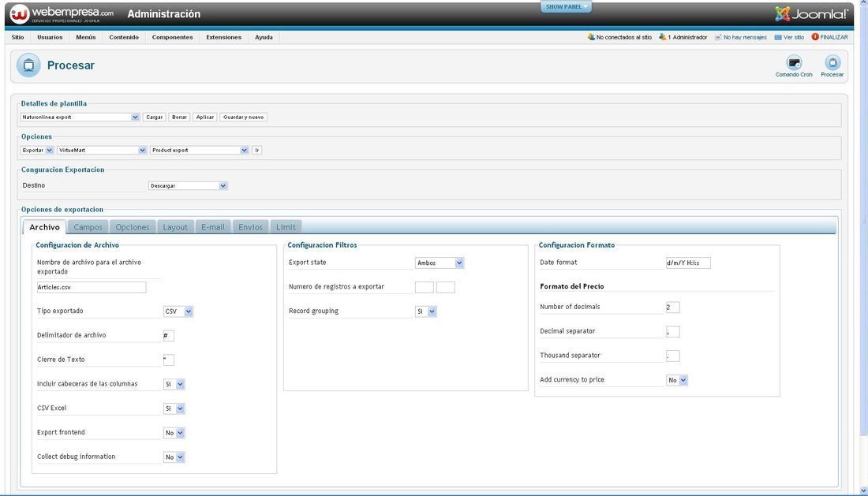Open the Tipo exportado CSV dropdown
Image resolution: width=868 pixels, height=496 pixels.
178,311
